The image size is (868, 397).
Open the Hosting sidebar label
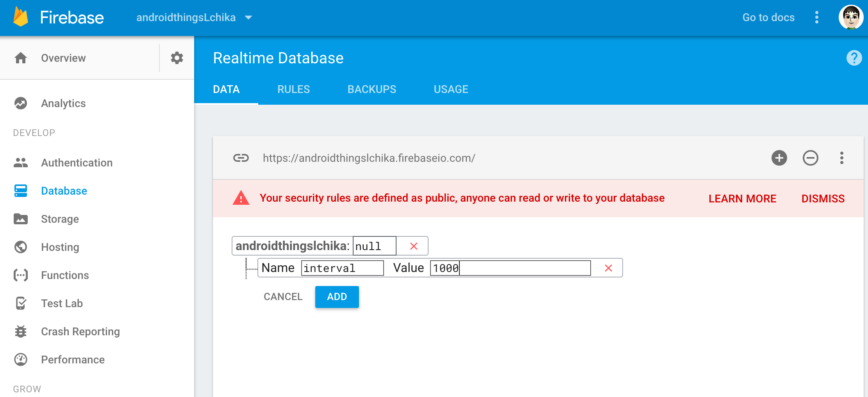point(60,247)
